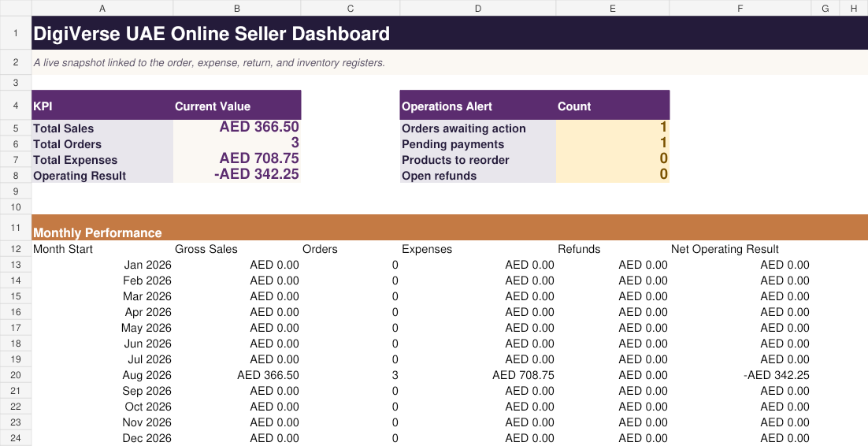Select the Dec 2026 month cell

(102, 438)
